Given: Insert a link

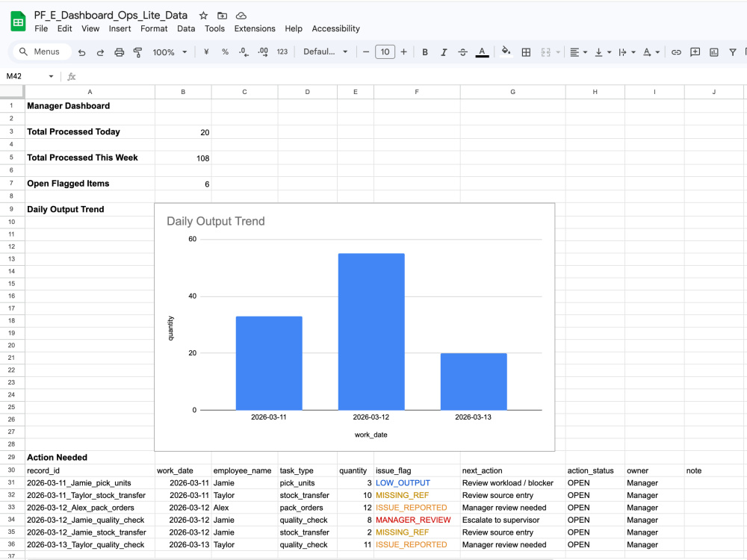Looking at the screenshot, I should (676, 52).
